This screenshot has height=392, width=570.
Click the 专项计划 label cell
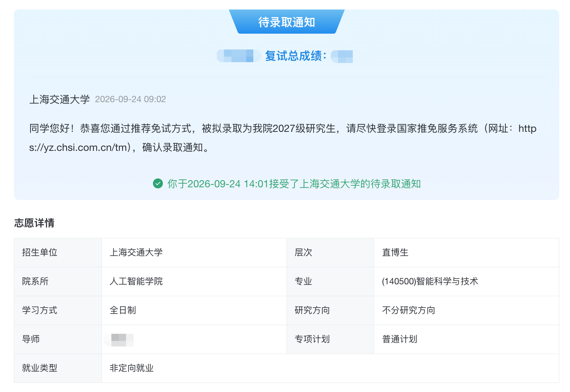331,339
